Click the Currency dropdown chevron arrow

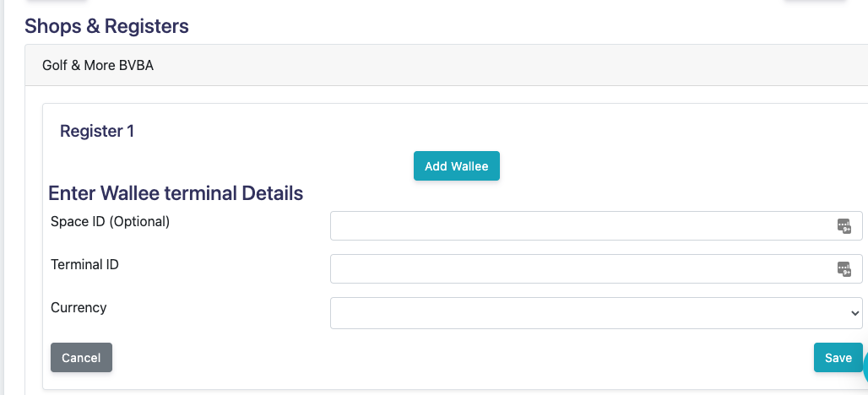[x=854, y=313]
